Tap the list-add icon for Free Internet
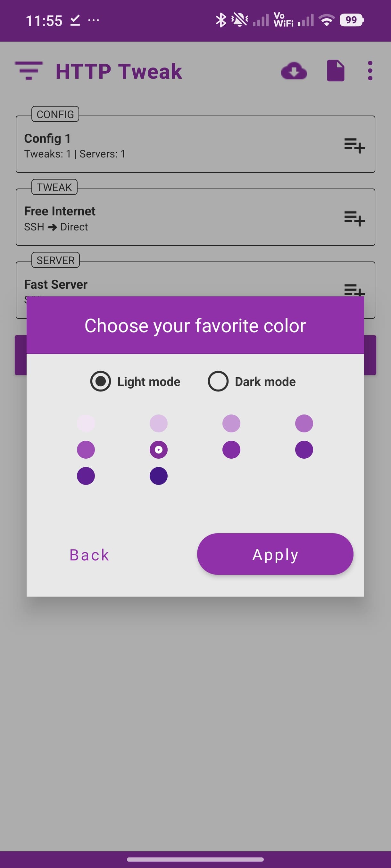The height and width of the screenshot is (868, 391). click(x=354, y=218)
